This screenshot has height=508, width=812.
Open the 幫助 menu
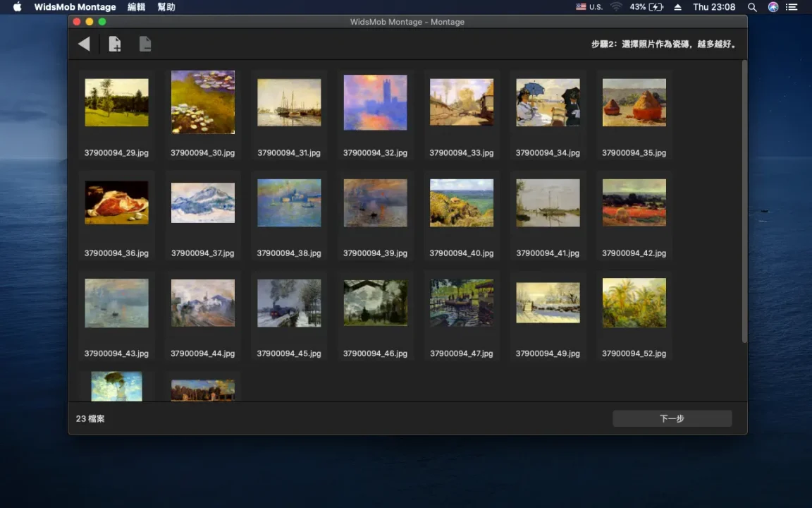pos(166,7)
